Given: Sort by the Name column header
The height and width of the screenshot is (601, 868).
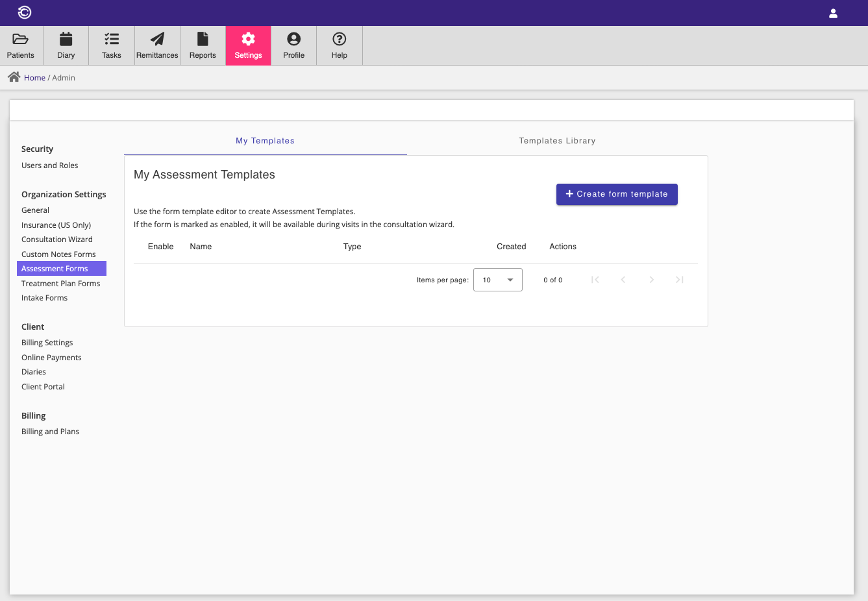Looking at the screenshot, I should (x=201, y=247).
